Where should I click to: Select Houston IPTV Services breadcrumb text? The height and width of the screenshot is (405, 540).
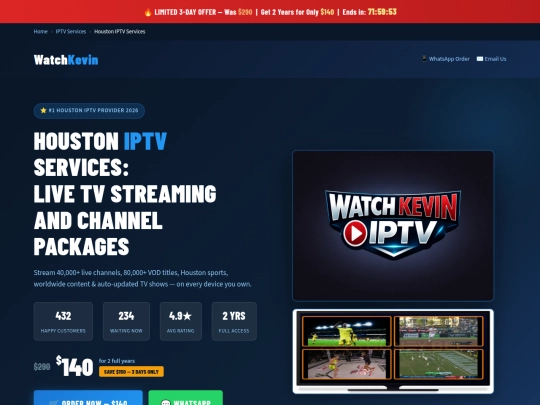click(120, 31)
